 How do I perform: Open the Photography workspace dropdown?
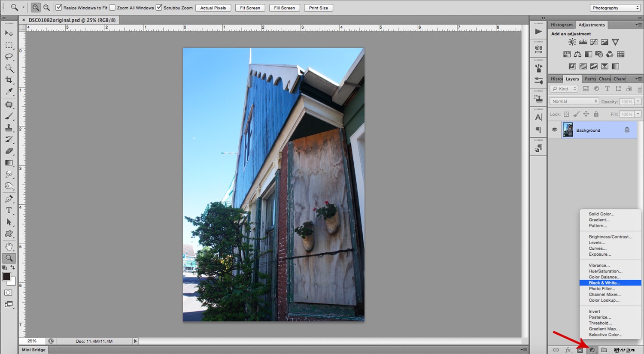click(615, 7)
